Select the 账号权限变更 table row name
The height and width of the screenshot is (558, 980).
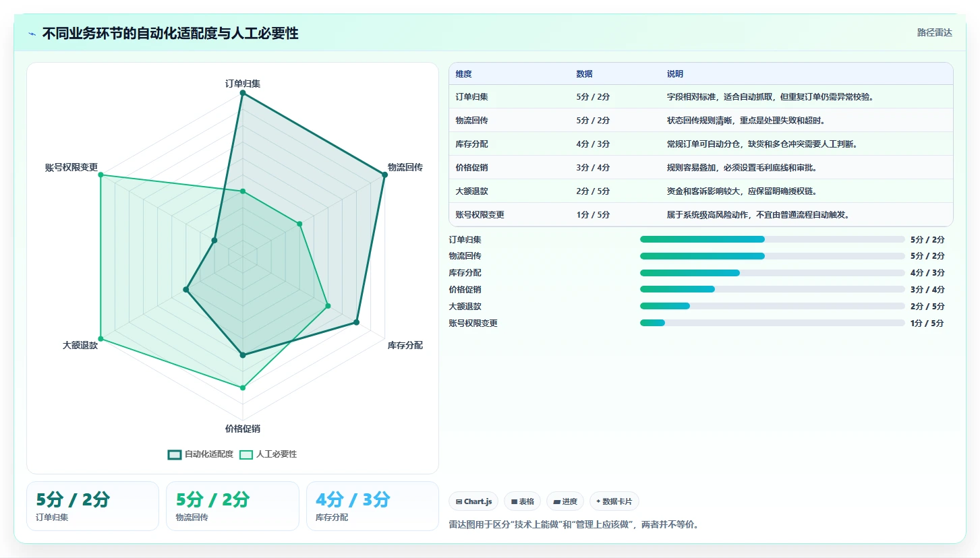pos(480,215)
